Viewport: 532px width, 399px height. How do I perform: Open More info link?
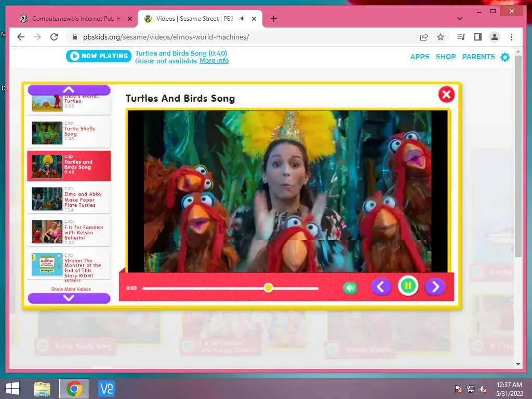(x=214, y=61)
